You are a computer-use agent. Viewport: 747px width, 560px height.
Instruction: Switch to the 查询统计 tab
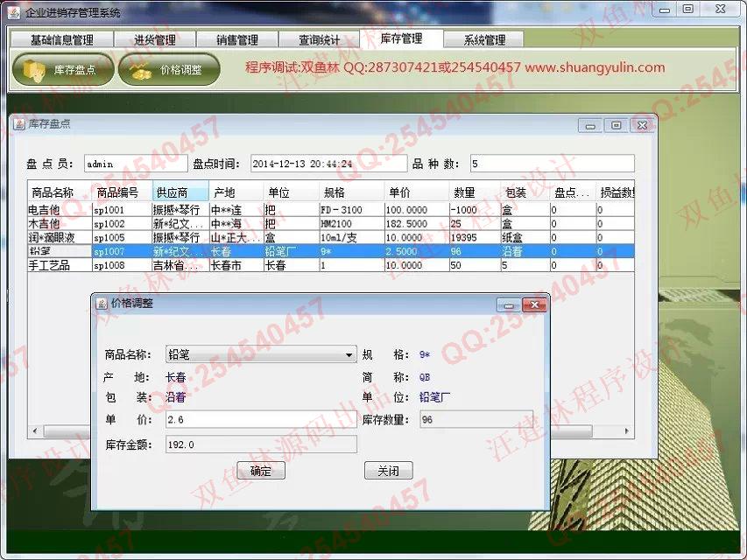tap(319, 39)
